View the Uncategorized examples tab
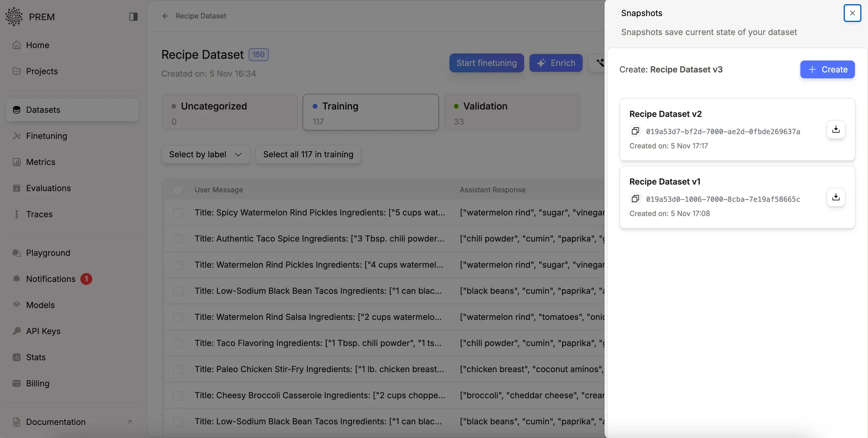Viewport: 868px width, 438px height. (x=229, y=112)
